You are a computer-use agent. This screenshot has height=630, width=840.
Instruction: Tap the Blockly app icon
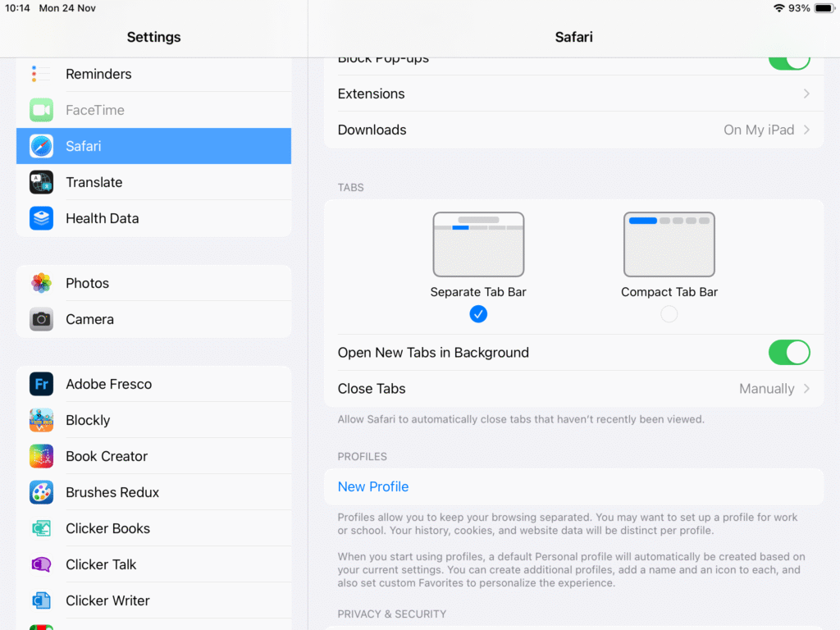pos(41,420)
